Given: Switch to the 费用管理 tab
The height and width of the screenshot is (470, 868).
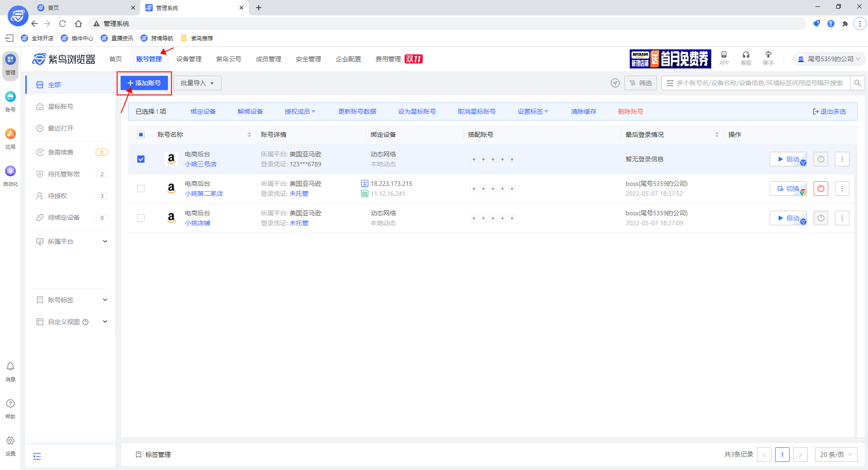Looking at the screenshot, I should (x=388, y=58).
